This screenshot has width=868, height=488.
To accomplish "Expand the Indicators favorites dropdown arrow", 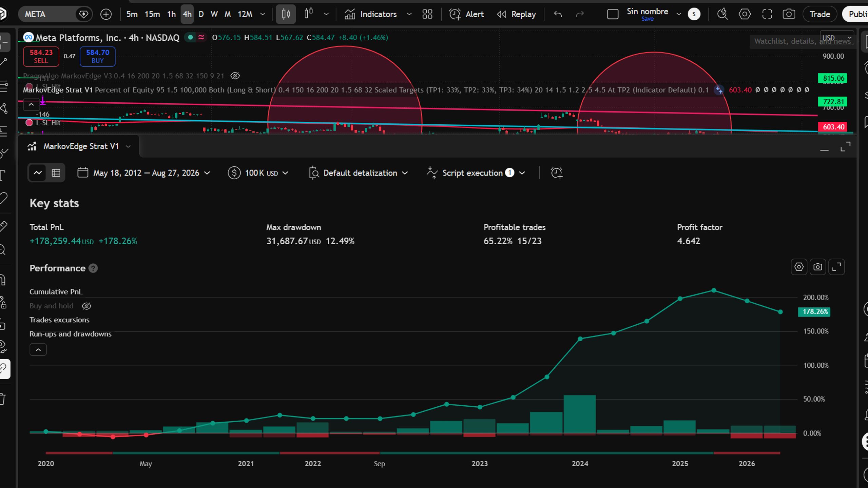I will pyautogui.click(x=409, y=14).
